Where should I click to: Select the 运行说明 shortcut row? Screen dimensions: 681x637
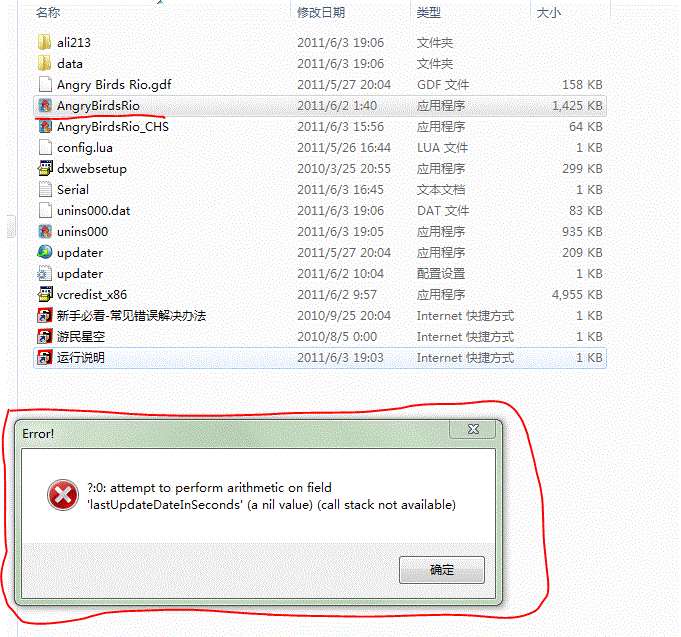click(320, 358)
